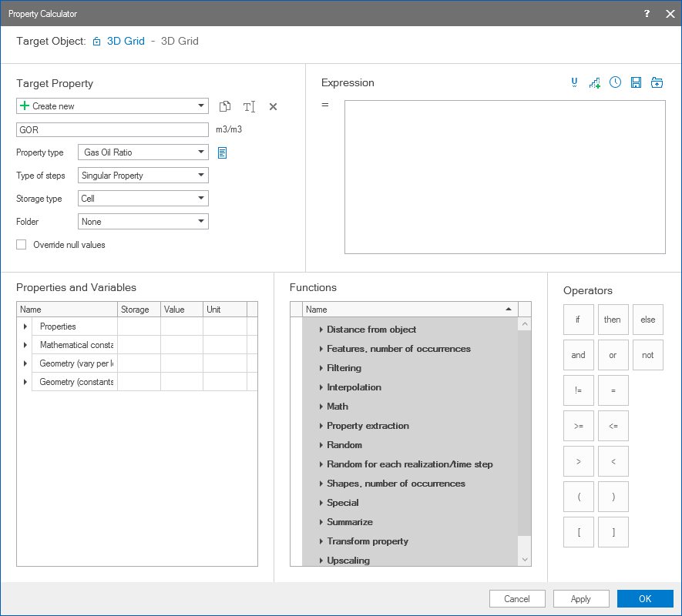This screenshot has height=616, width=682.
Task: Select the Transform property function group
Action: pyautogui.click(x=368, y=541)
